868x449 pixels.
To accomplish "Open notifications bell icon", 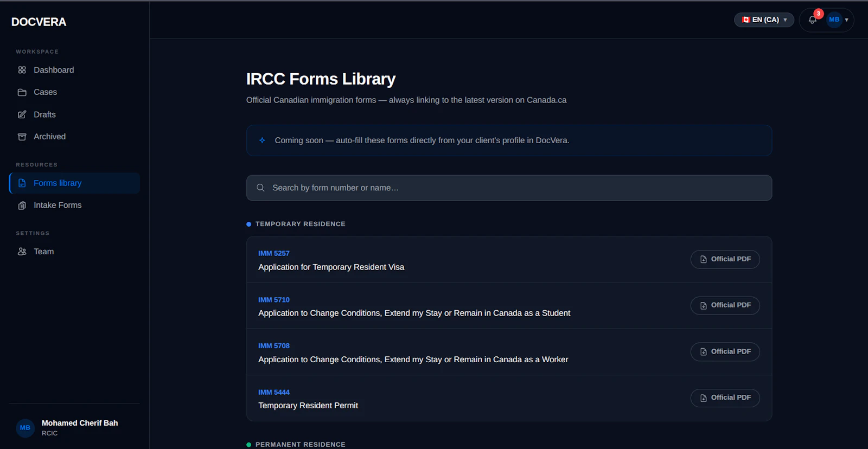I will (x=812, y=20).
